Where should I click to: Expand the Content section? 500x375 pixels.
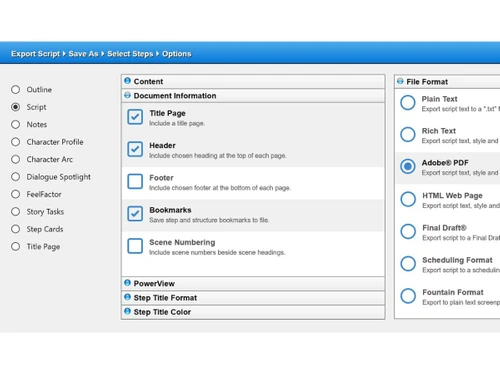point(253,81)
